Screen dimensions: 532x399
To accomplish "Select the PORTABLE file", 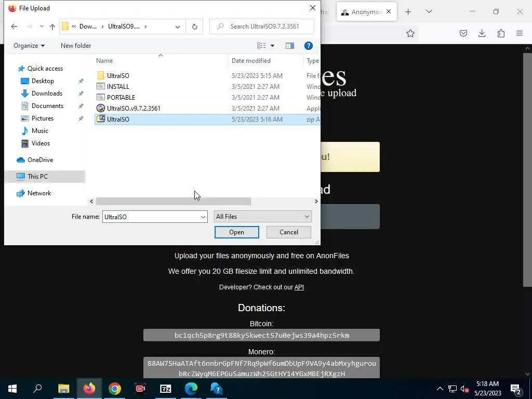I will click(x=121, y=97).
